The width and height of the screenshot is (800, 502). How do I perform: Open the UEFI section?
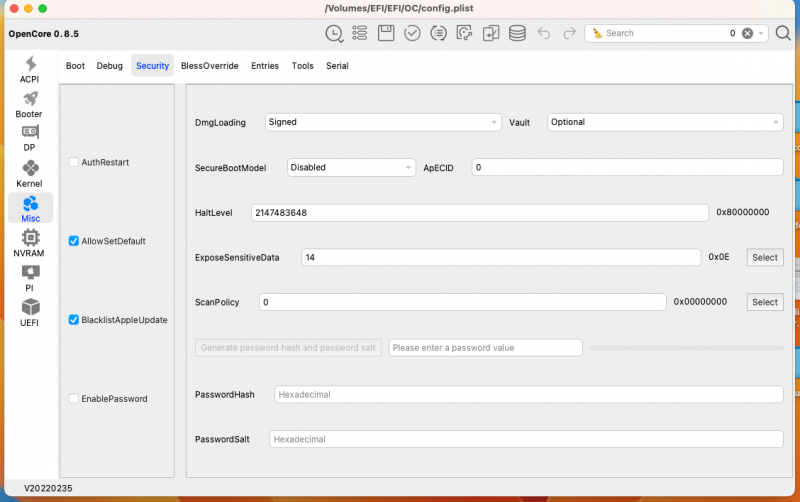coord(30,313)
